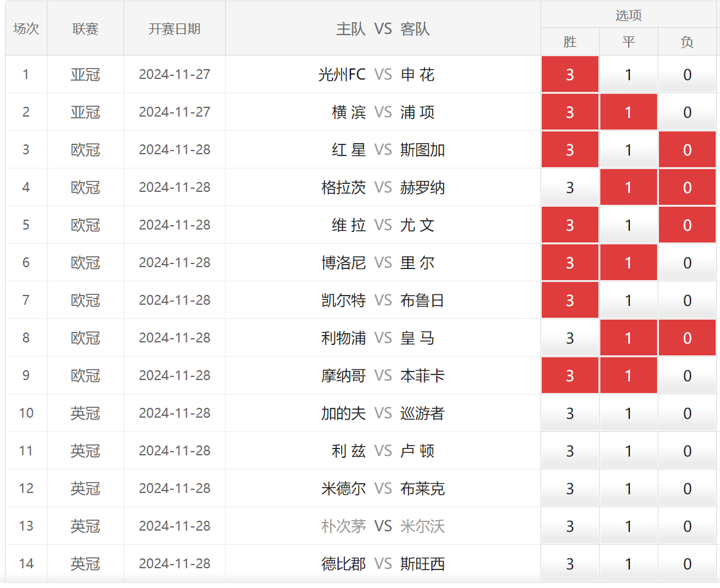Screen dimensions: 720x588
Task: Toggle win option 3 for 红星 vs 斯图加
Action: click(570, 150)
